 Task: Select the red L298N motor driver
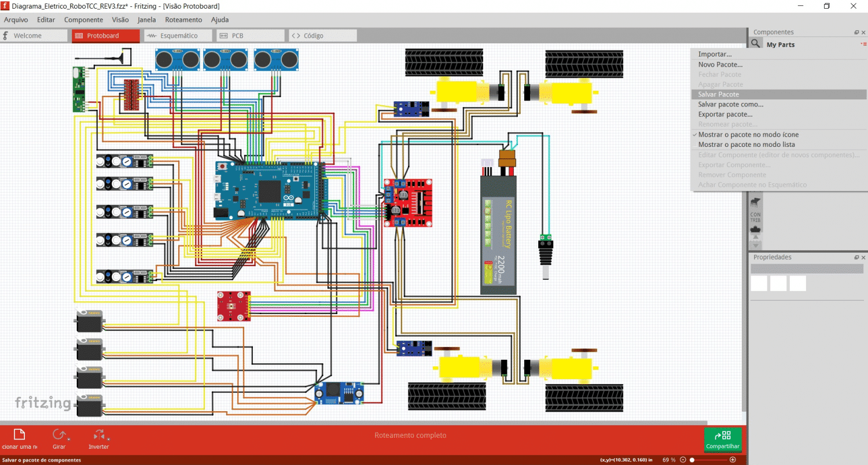(408, 202)
